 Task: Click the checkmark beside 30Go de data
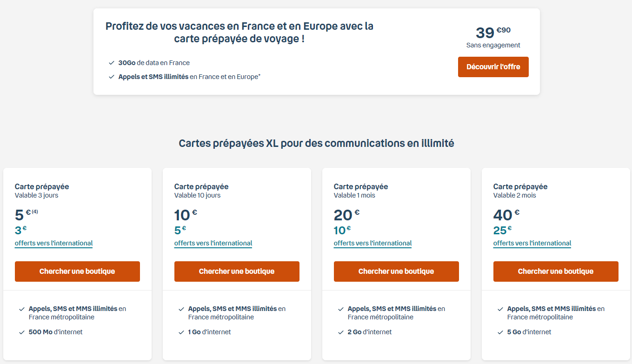click(111, 63)
